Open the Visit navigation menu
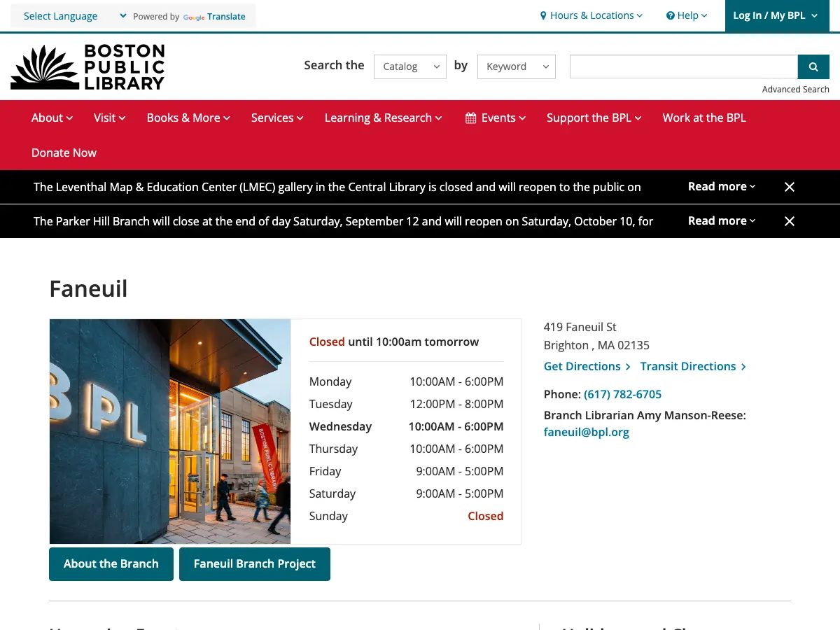This screenshot has height=630, width=840. (x=110, y=118)
